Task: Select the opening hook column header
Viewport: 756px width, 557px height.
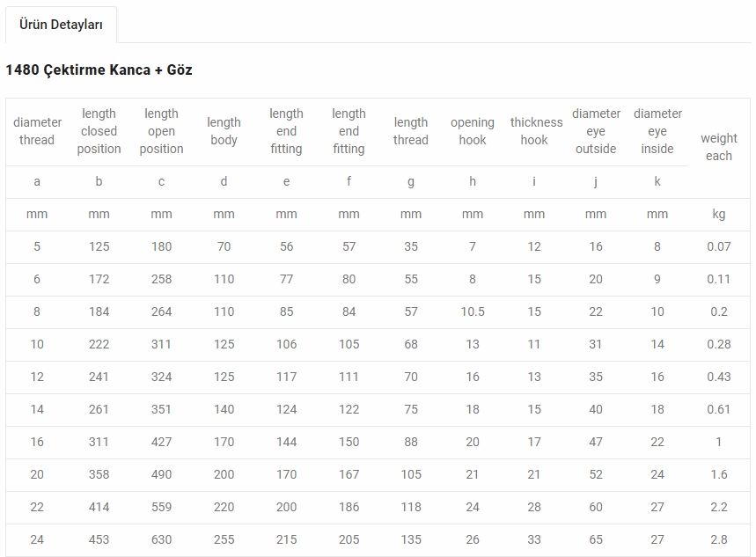Action: 473,131
